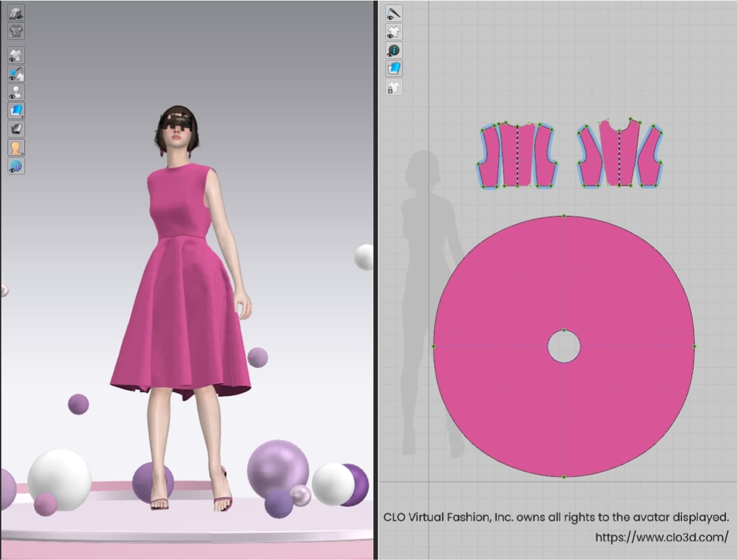Click the top point of the circular skirt pattern
Screen dimensions: 737x560
tap(564, 216)
